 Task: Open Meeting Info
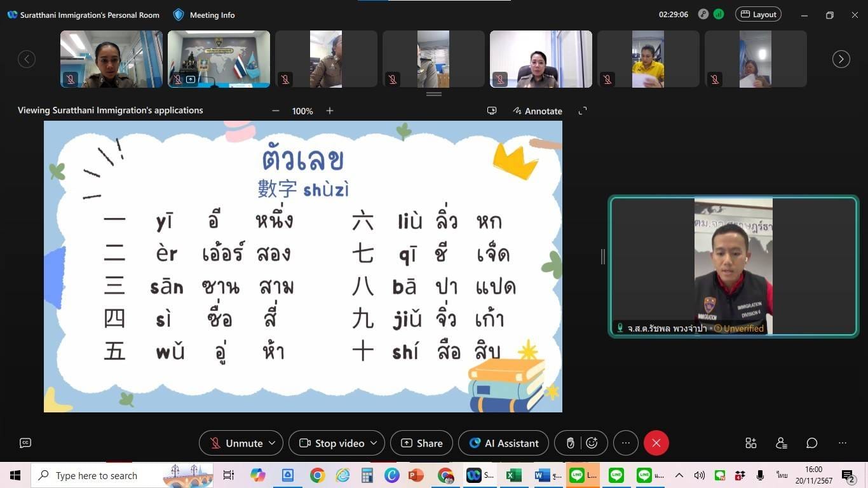[205, 15]
